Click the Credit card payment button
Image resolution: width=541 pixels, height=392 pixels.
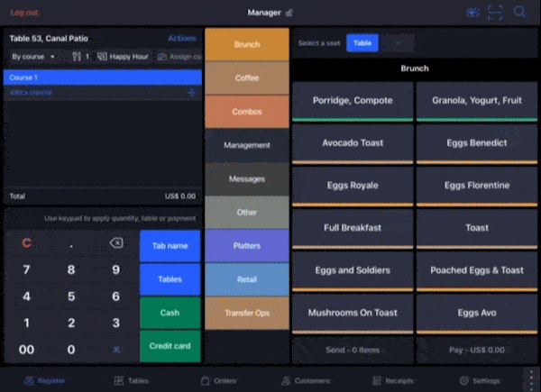click(x=170, y=346)
